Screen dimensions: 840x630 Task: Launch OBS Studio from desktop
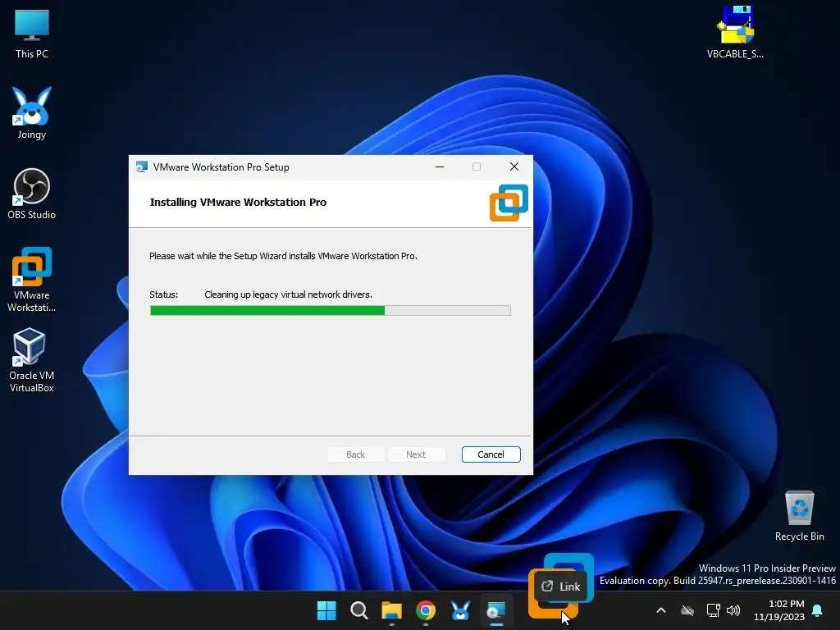coord(32,194)
